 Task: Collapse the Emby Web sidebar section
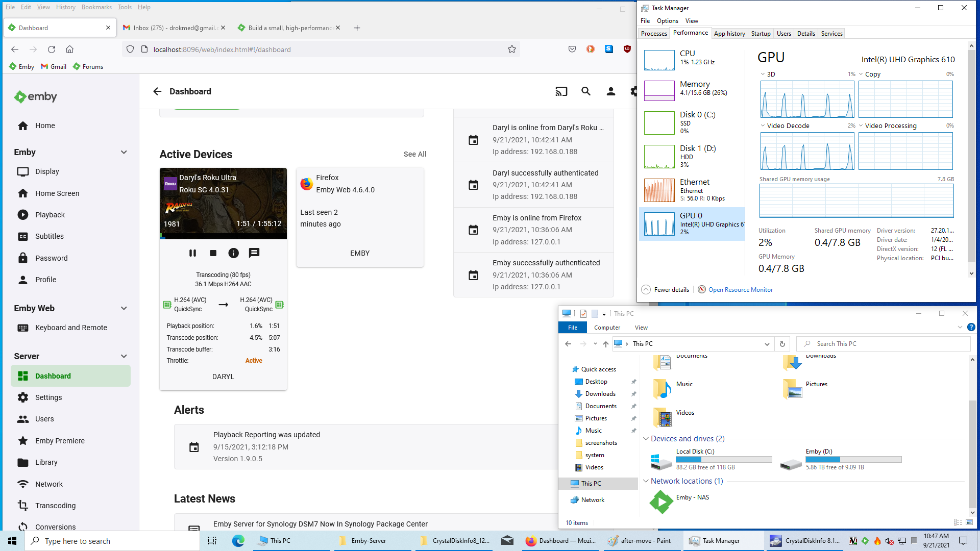point(124,308)
